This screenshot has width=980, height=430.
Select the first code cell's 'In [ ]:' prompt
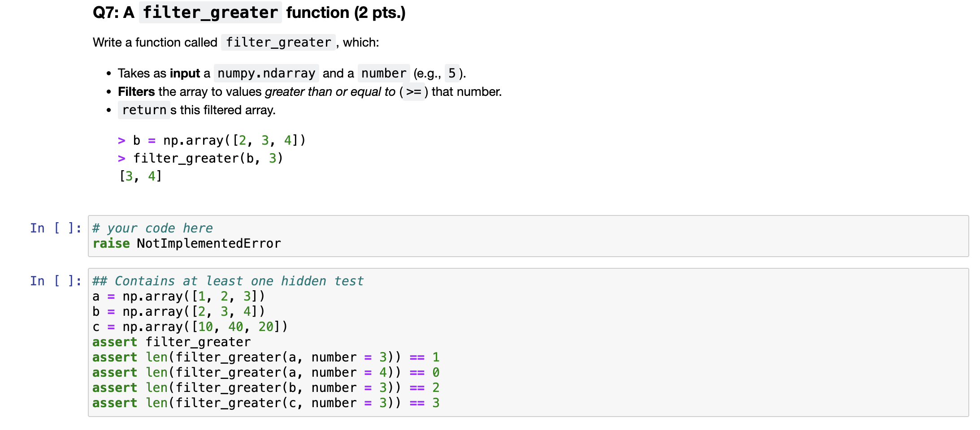click(56, 228)
